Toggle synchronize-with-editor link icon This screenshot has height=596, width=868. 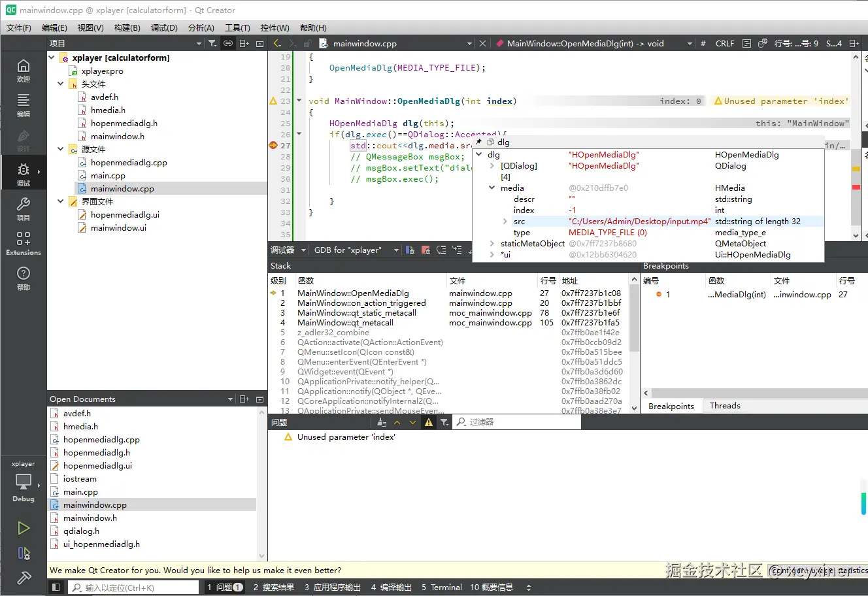[228, 44]
